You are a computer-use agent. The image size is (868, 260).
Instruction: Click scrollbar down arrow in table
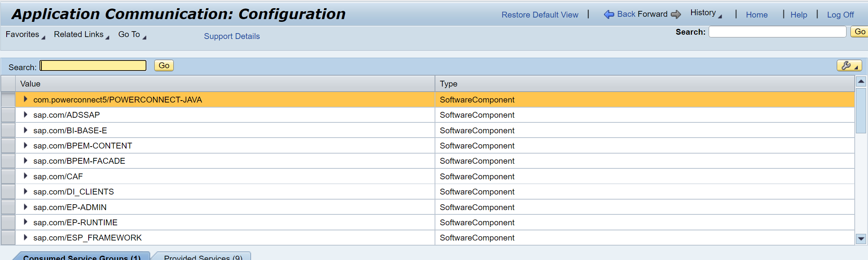click(x=861, y=239)
